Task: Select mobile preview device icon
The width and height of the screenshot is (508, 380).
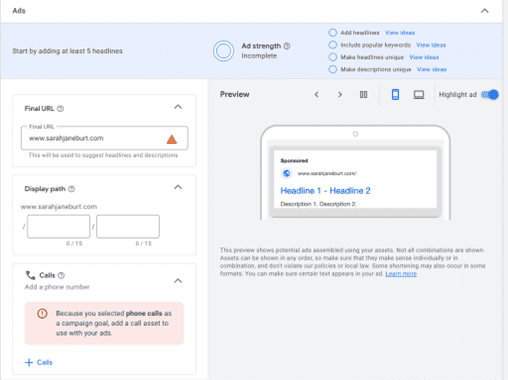Action: tap(395, 95)
